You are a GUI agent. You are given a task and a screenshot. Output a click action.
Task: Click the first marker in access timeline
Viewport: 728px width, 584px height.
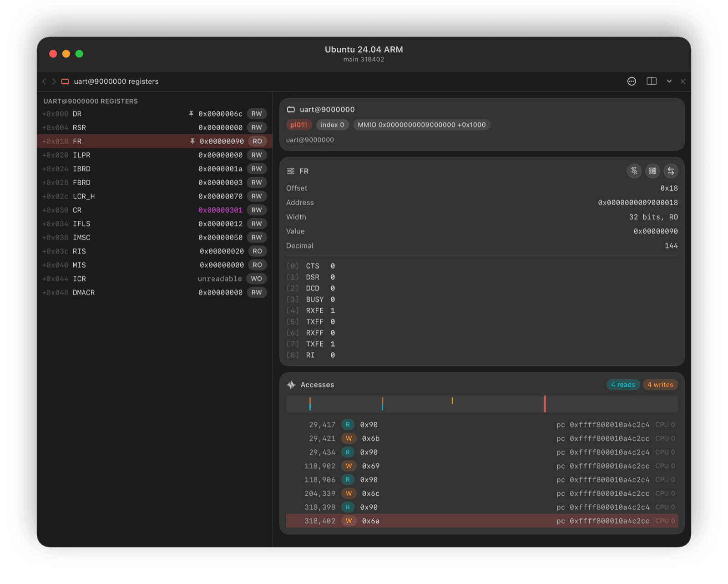(310, 404)
